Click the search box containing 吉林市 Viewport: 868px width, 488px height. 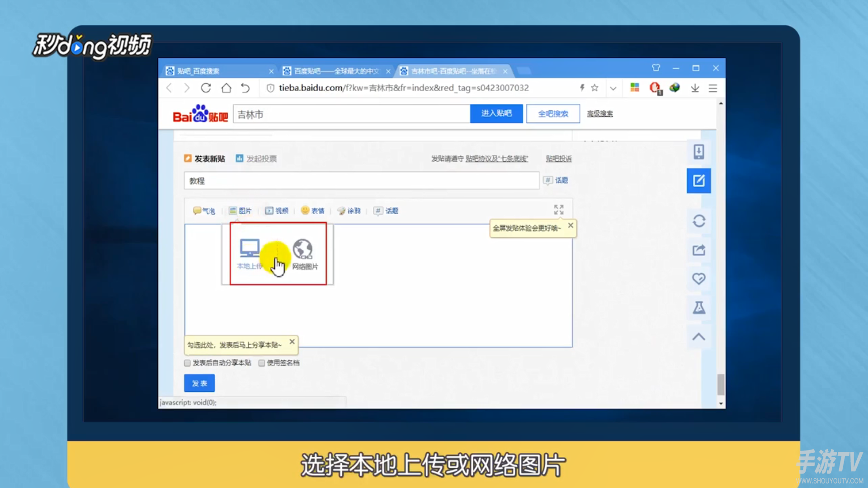tap(352, 114)
